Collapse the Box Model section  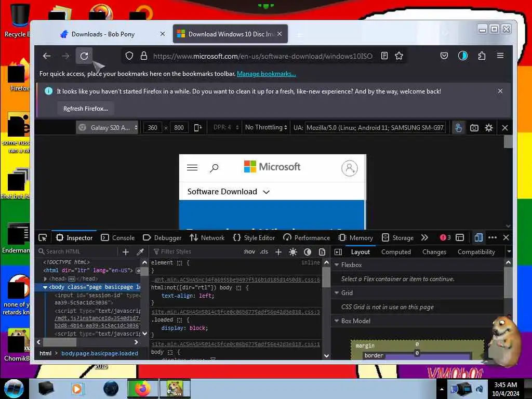coord(337,321)
